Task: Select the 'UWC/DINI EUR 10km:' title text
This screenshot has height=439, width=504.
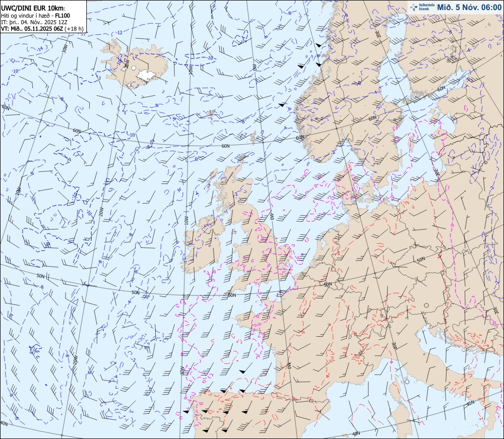Action: coord(33,9)
